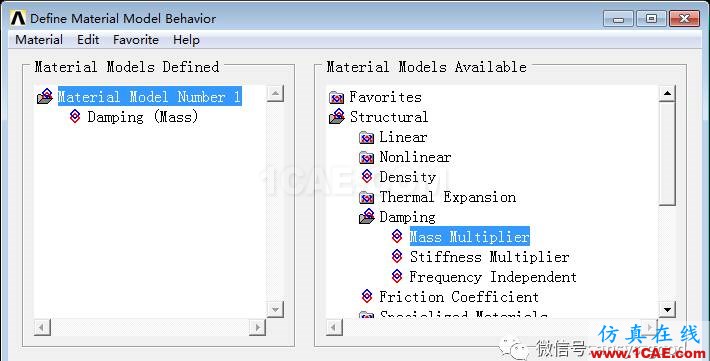Click the Stiffness Multiplier diamond icon
The image size is (710, 361).
pos(397,256)
